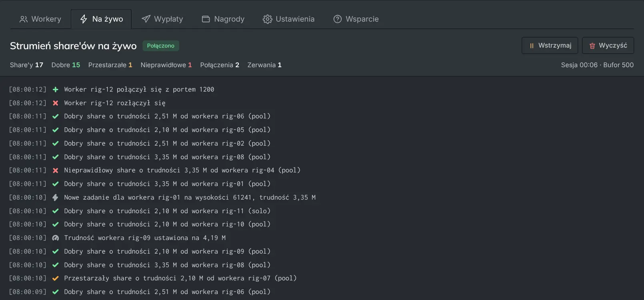644x300 pixels.
Task: Open the Ustawienia tab
Action: (x=288, y=19)
